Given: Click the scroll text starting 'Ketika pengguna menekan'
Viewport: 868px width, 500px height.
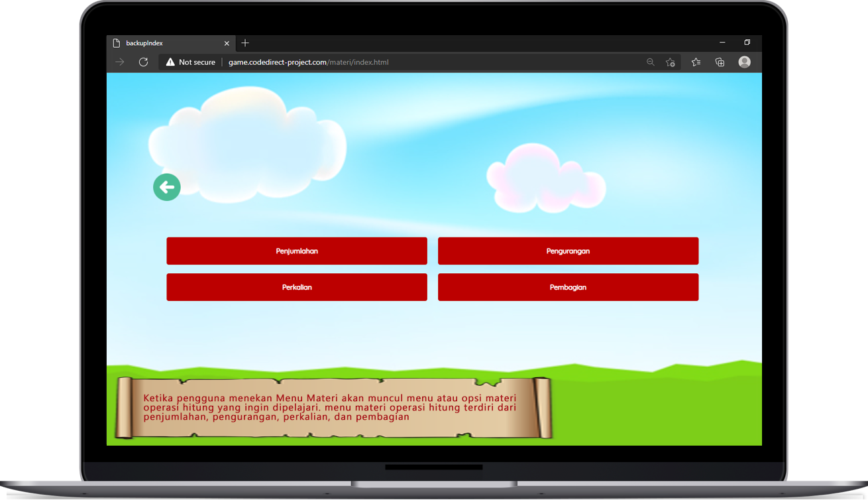Looking at the screenshot, I should [329, 407].
